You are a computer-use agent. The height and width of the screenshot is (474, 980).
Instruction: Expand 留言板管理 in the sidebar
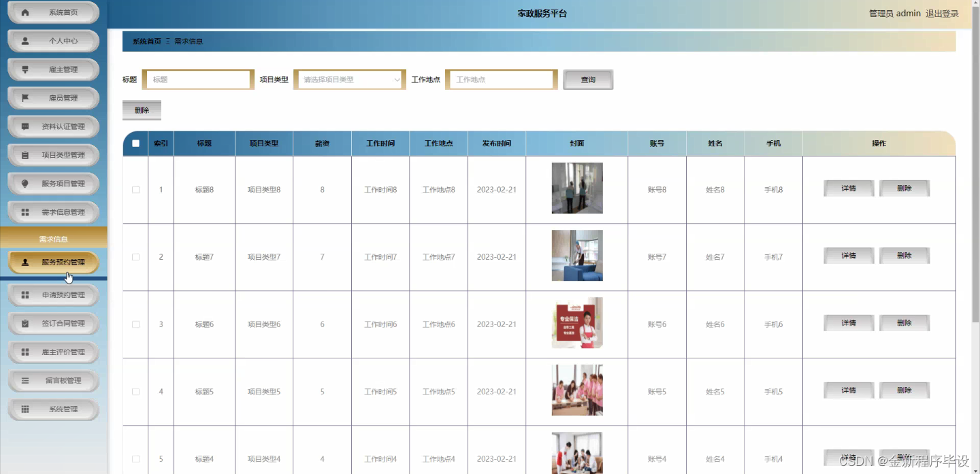(x=53, y=380)
